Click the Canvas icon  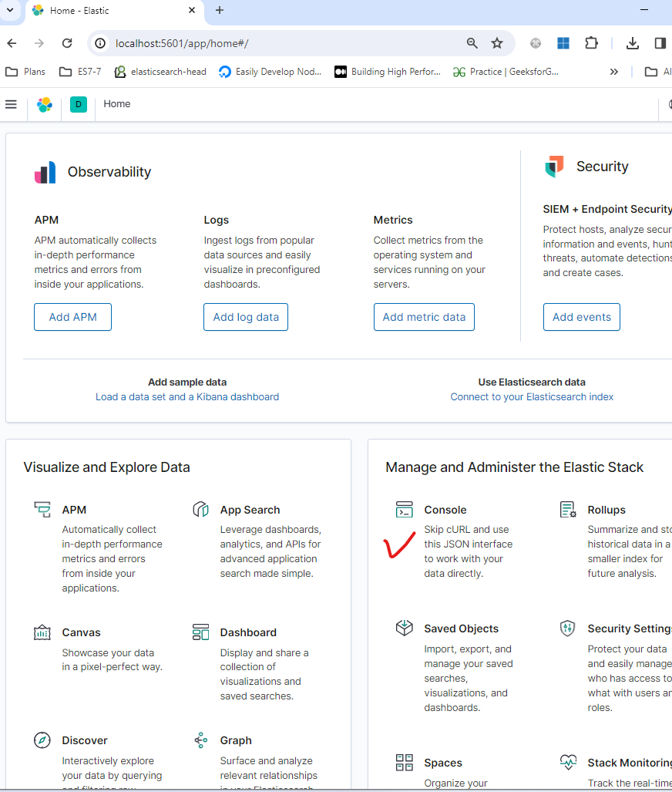coord(42,632)
